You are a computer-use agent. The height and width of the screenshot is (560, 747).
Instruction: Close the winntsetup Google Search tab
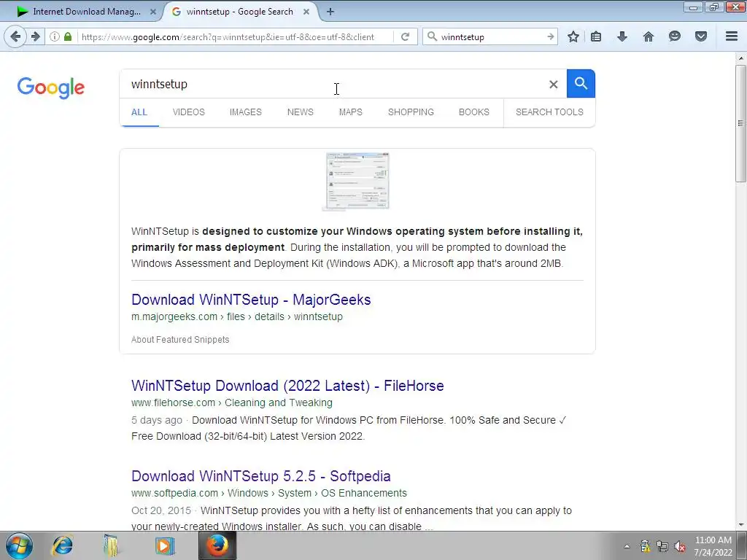pyautogui.click(x=306, y=12)
